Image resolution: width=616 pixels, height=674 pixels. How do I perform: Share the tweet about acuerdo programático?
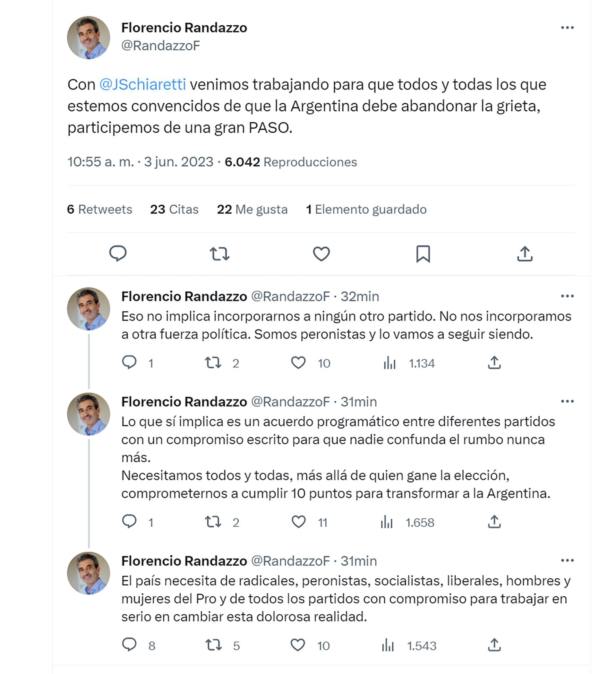tap(494, 522)
